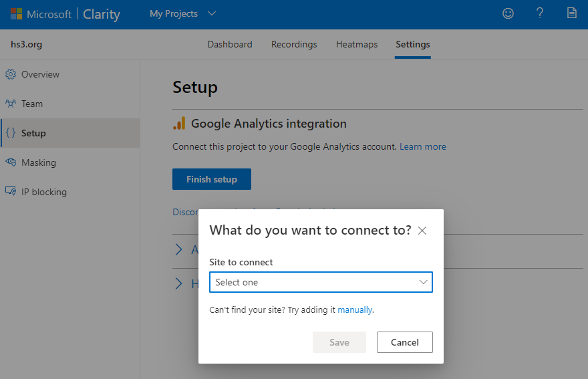This screenshot has height=379, width=588.
Task: Open the help question mark icon
Action: pyautogui.click(x=540, y=13)
